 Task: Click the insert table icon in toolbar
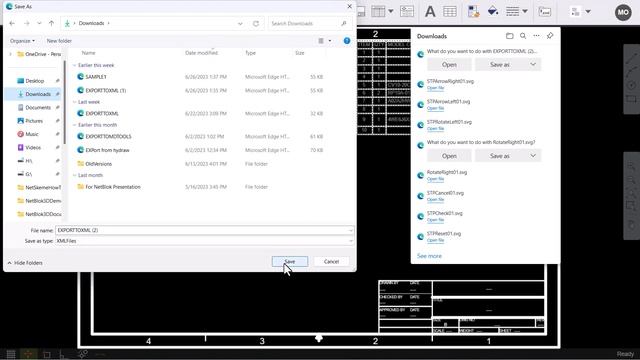pyautogui.click(x=378, y=11)
